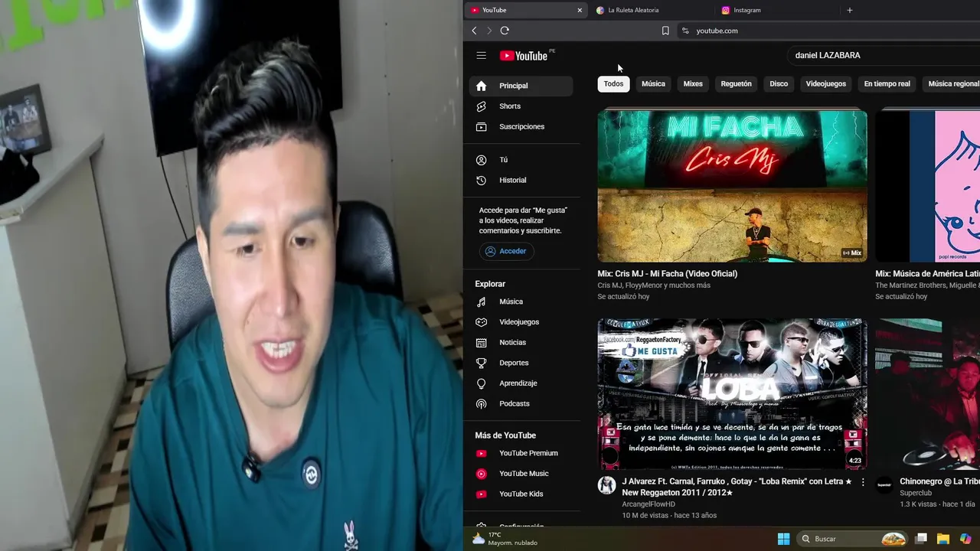Click ArcangelFlowHD channel avatar
This screenshot has width=980, height=551.
[606, 484]
